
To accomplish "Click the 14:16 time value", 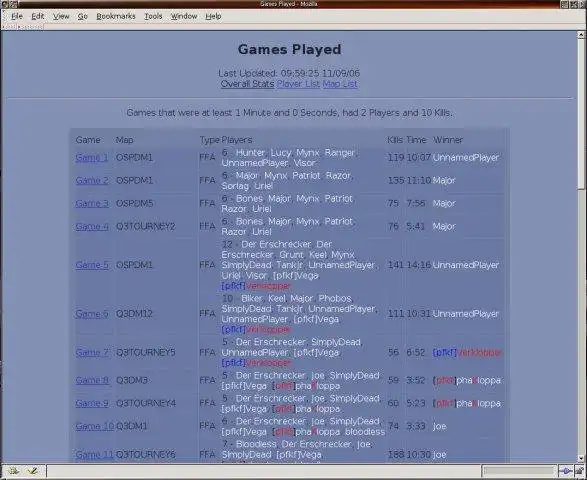I will click(419, 265).
